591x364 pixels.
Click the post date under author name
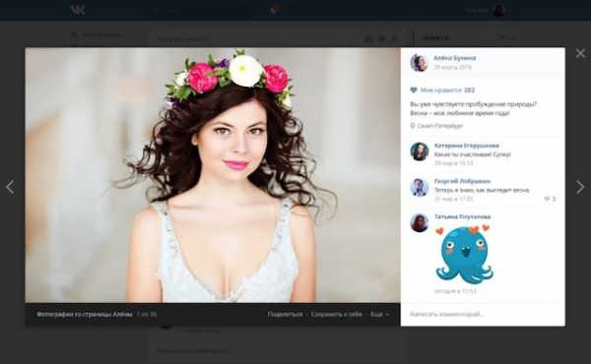click(x=452, y=67)
